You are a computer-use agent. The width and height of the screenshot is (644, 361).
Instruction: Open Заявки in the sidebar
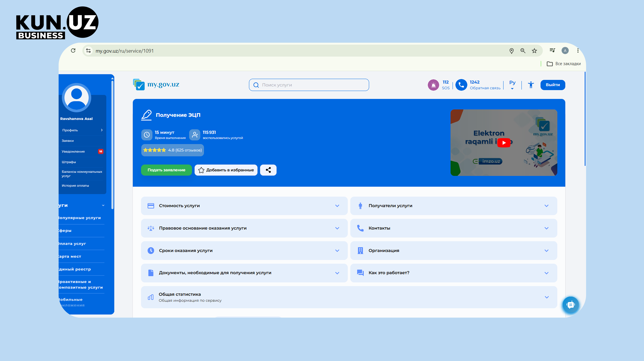tap(68, 141)
